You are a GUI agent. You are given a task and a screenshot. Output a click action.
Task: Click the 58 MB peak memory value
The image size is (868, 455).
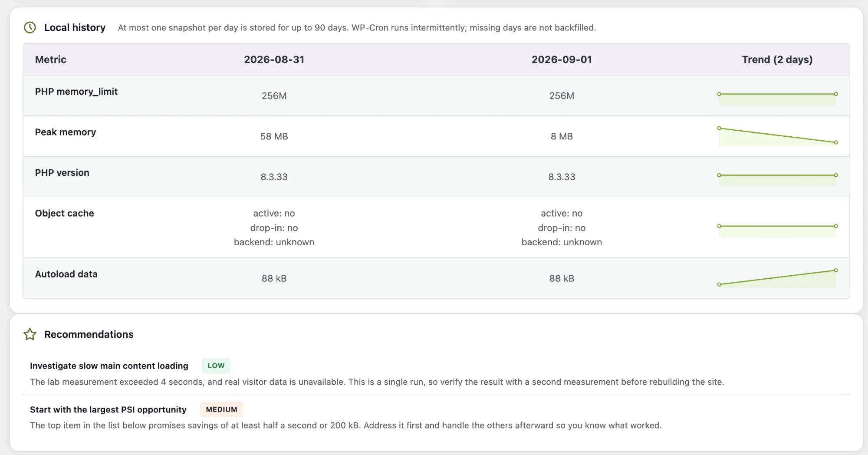pos(274,136)
